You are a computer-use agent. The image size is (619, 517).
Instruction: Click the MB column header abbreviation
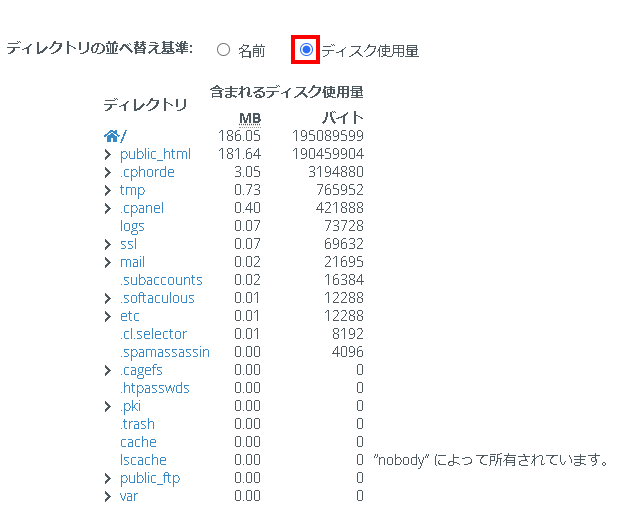click(x=250, y=118)
